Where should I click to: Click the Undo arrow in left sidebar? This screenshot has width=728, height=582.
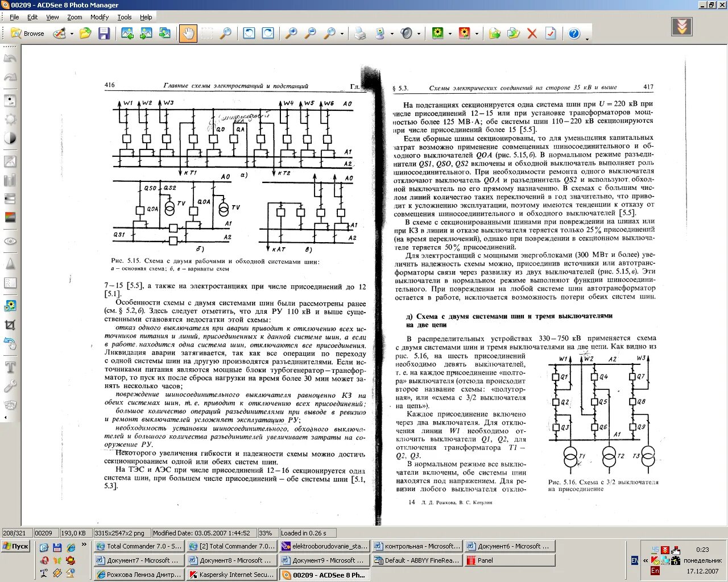click(10, 58)
